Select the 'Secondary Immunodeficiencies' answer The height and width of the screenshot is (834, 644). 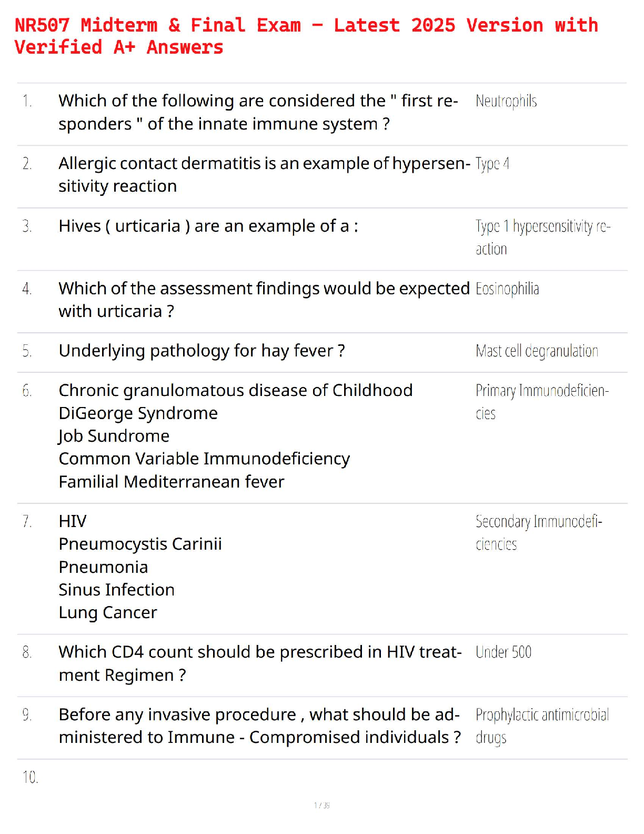pyautogui.click(x=538, y=532)
